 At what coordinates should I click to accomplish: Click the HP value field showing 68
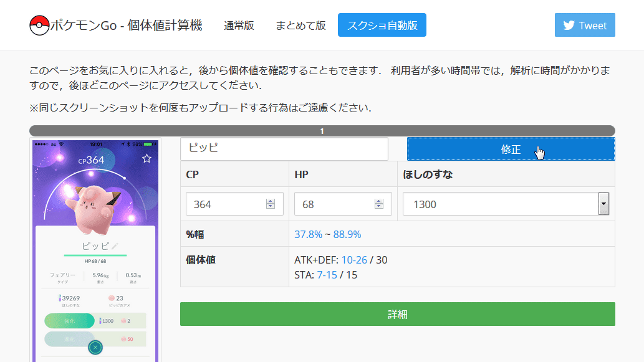point(343,204)
